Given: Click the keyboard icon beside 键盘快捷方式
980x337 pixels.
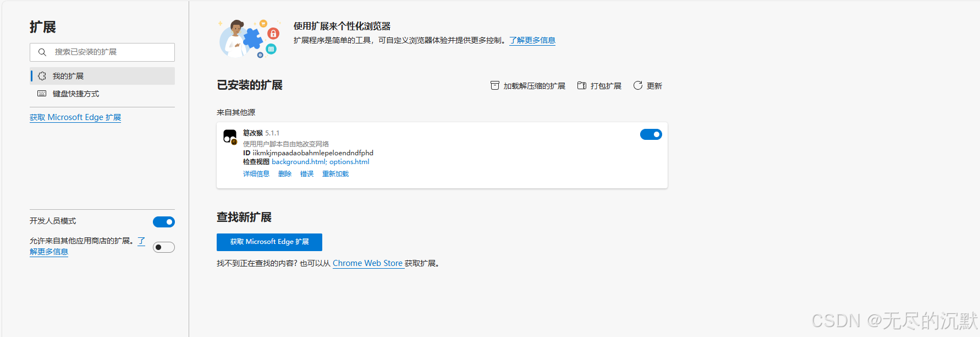Looking at the screenshot, I should point(42,94).
